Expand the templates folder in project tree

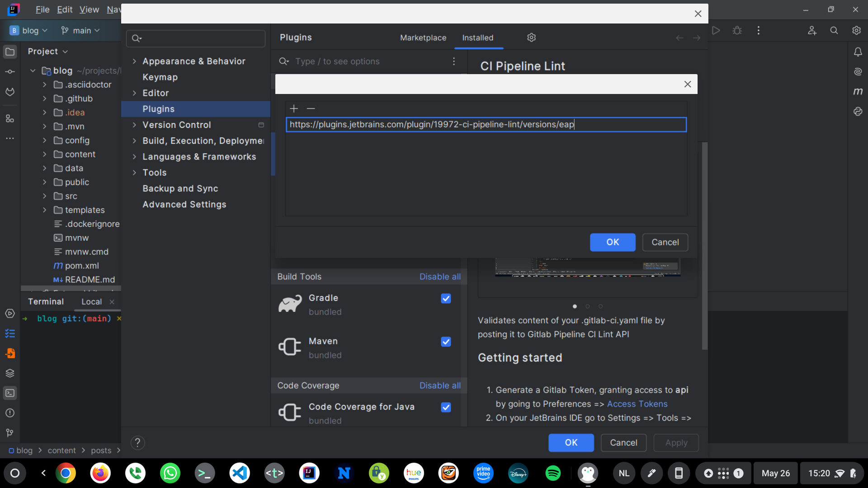tap(44, 210)
